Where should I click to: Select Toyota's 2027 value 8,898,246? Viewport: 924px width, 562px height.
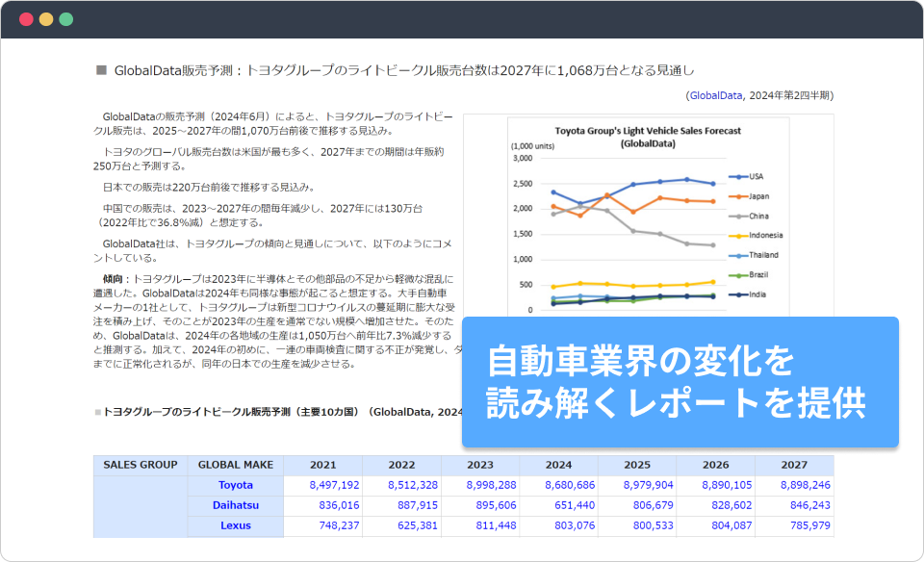[x=806, y=485]
